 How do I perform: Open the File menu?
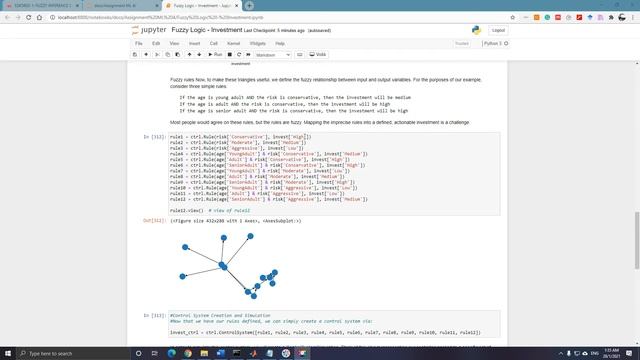click(139, 43)
